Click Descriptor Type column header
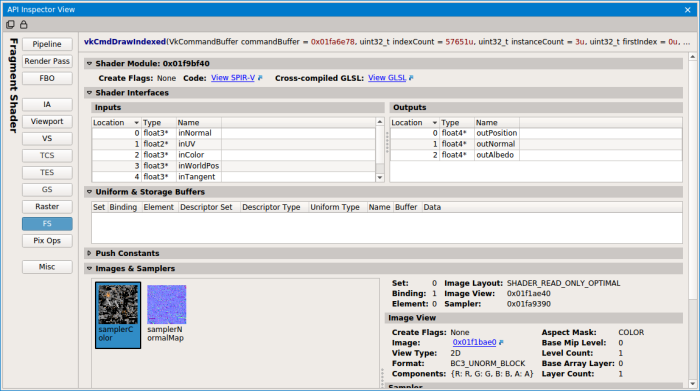This screenshot has width=700, height=391. [x=274, y=207]
